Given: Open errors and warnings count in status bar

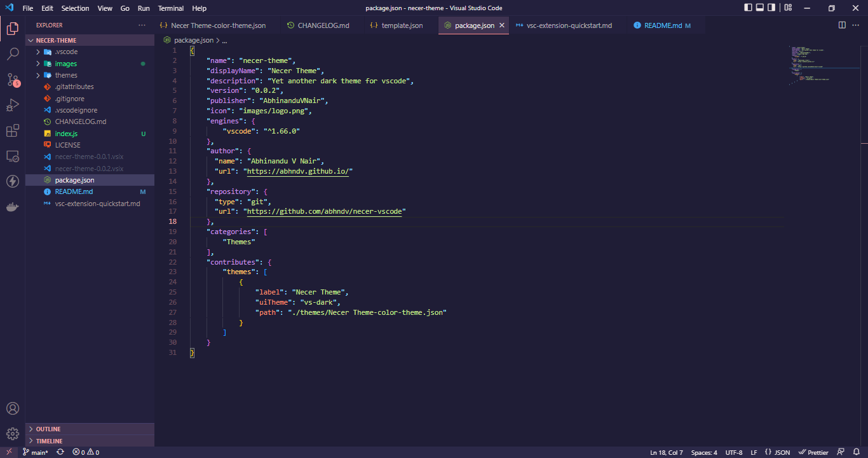Looking at the screenshot, I should [x=86, y=452].
